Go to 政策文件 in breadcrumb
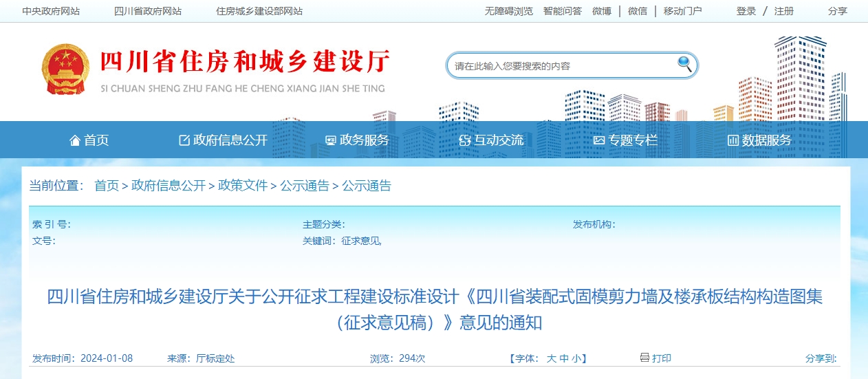 243,186
